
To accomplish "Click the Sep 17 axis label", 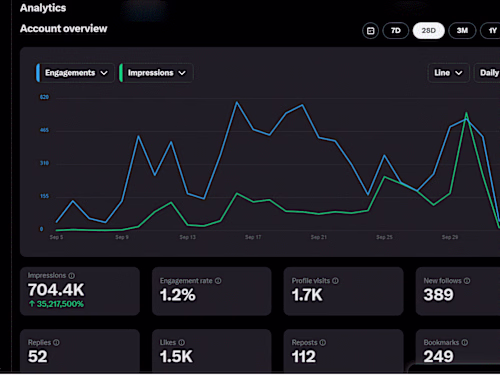I will click(253, 237).
